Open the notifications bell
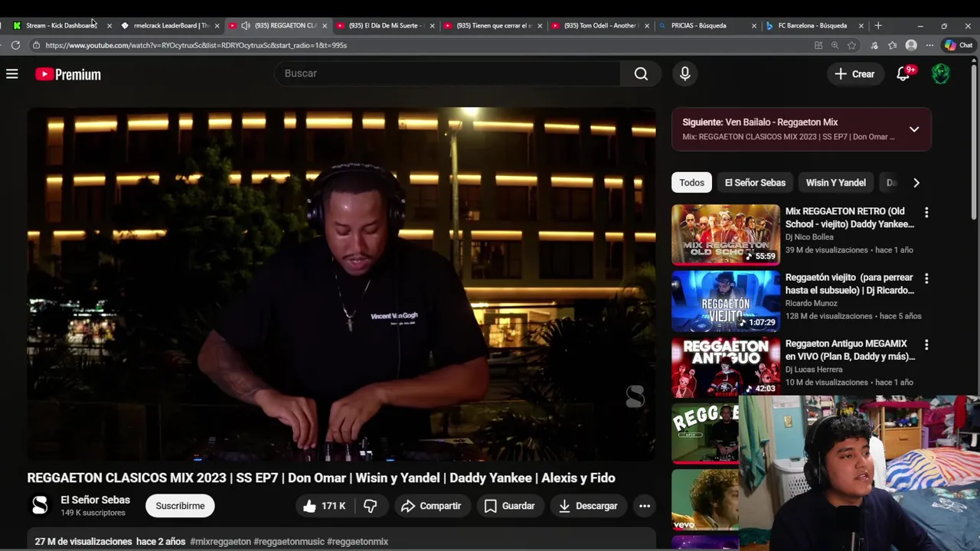Screen dimensions: 980x551 (903, 74)
